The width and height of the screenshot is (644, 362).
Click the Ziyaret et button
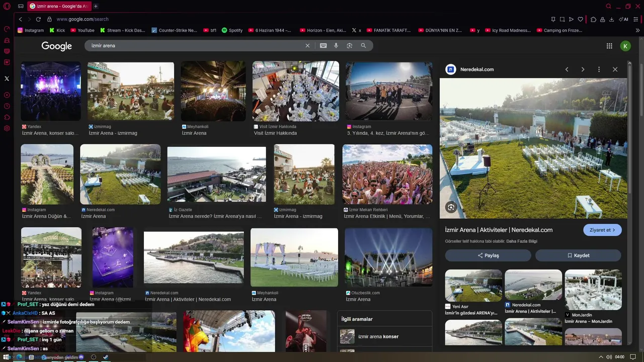coord(602,230)
